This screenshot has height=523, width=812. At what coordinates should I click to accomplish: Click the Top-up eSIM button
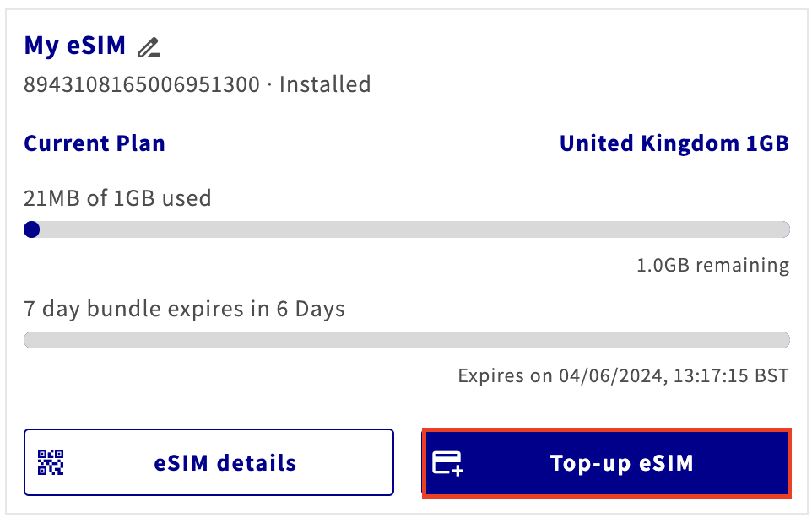605,462
